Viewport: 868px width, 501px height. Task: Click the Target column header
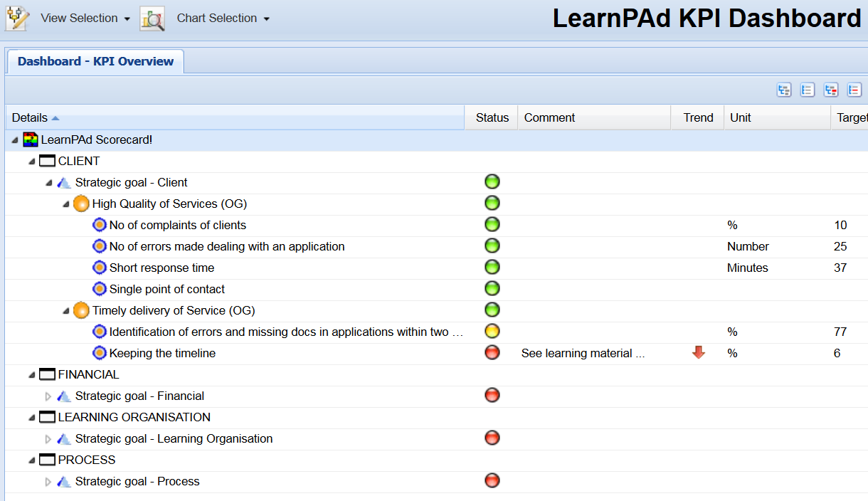850,117
